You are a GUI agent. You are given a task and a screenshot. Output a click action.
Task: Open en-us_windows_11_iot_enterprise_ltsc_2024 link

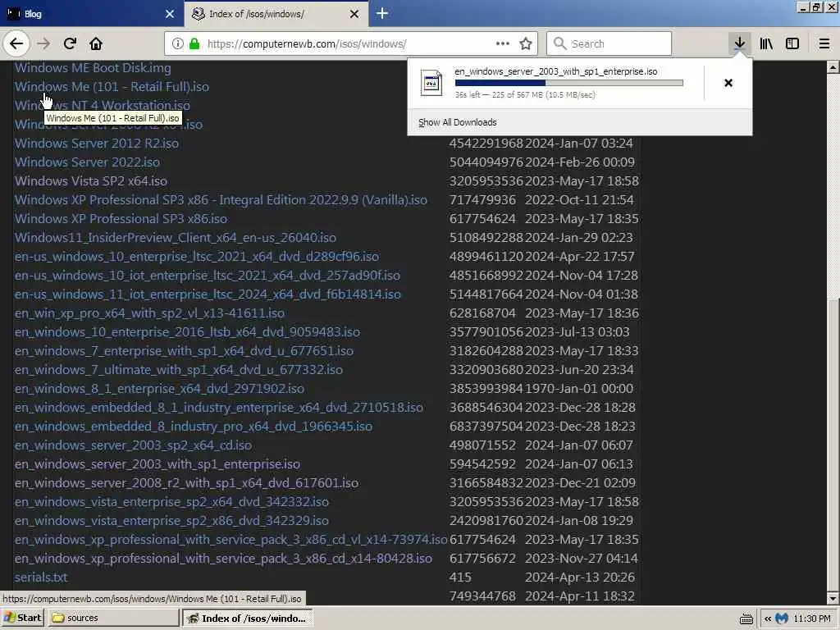coord(208,294)
